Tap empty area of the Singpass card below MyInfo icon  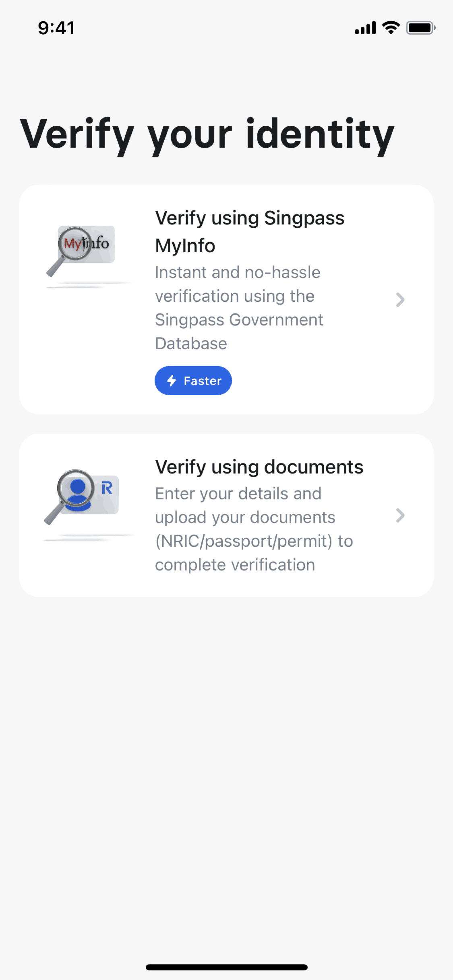tap(87, 354)
